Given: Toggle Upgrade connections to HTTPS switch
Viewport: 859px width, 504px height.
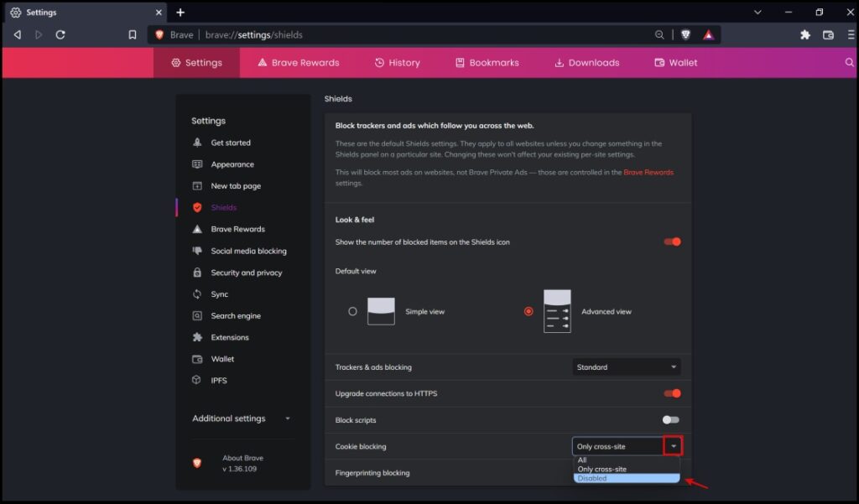Looking at the screenshot, I should [672, 393].
